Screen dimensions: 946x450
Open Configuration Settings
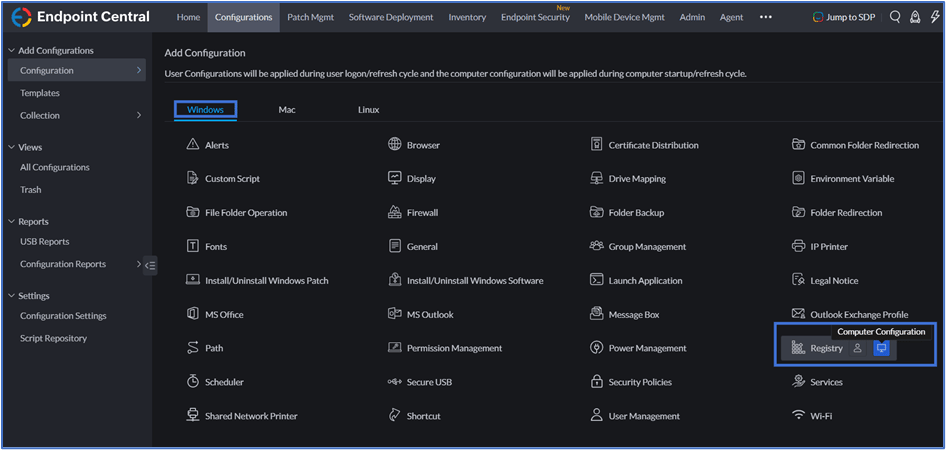tap(63, 315)
